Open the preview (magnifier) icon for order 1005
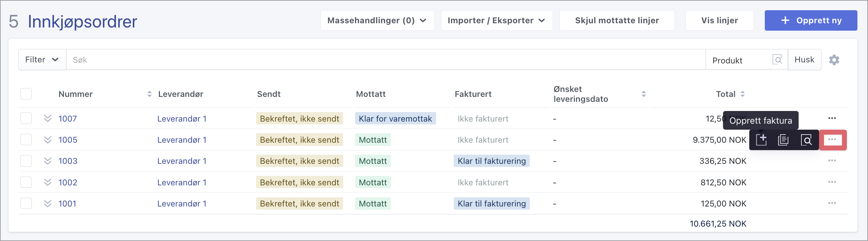Image resolution: width=868 pixels, height=241 pixels. 806,140
